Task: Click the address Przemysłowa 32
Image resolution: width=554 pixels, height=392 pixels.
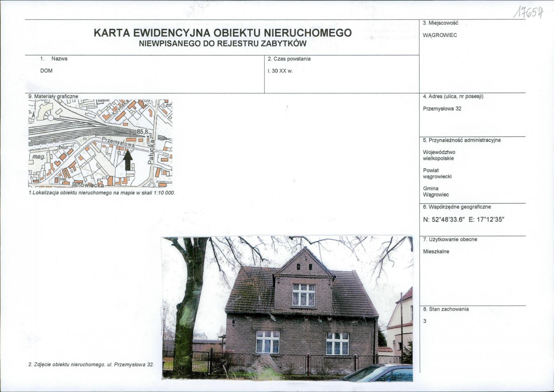Action: (441, 108)
